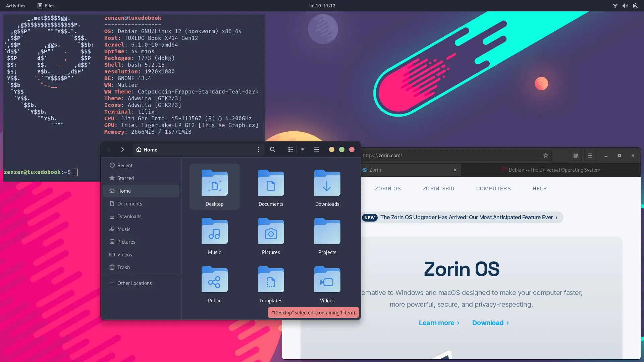
Task: Bookmark page with star icon in browser
Action: pyautogui.click(x=546, y=156)
